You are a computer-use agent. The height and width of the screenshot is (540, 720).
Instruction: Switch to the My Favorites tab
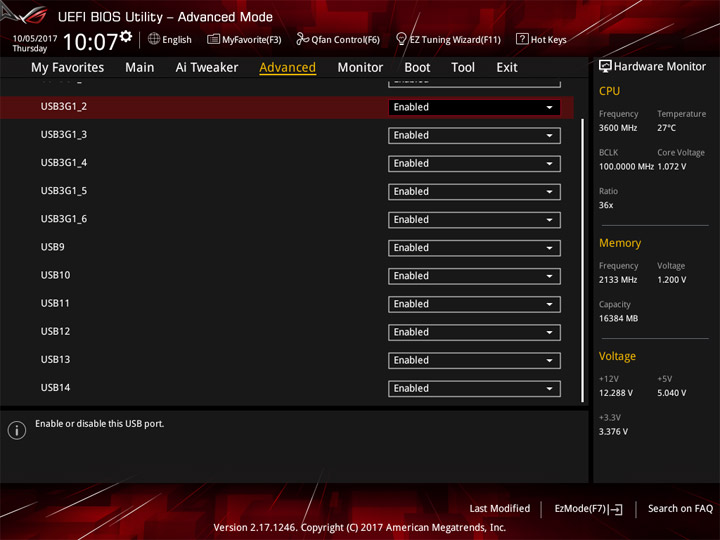point(68,68)
